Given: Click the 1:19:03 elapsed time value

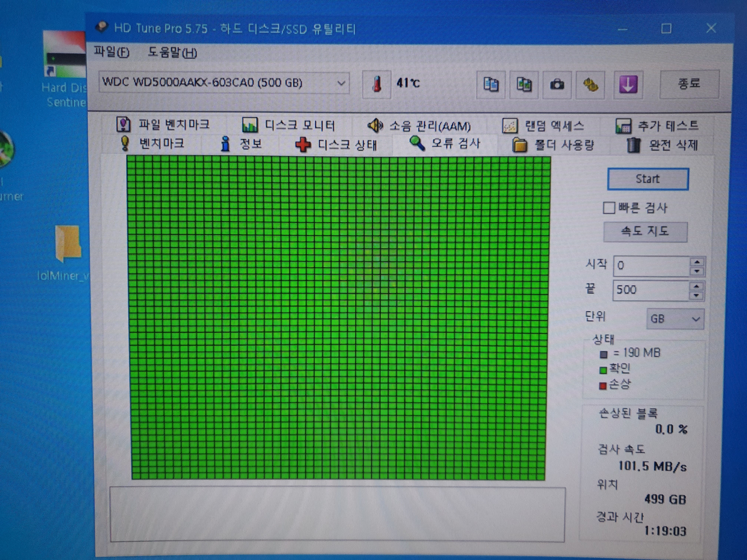Looking at the screenshot, I should 665,531.
